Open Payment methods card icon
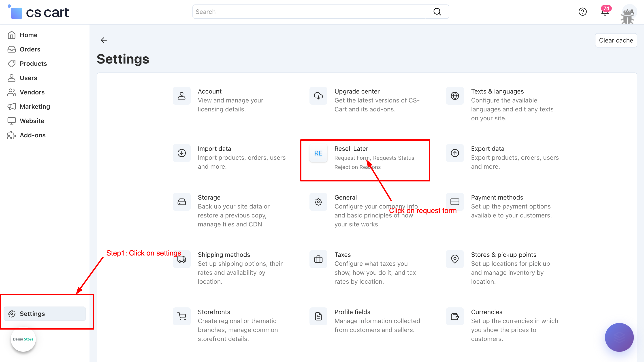 pos(454,202)
